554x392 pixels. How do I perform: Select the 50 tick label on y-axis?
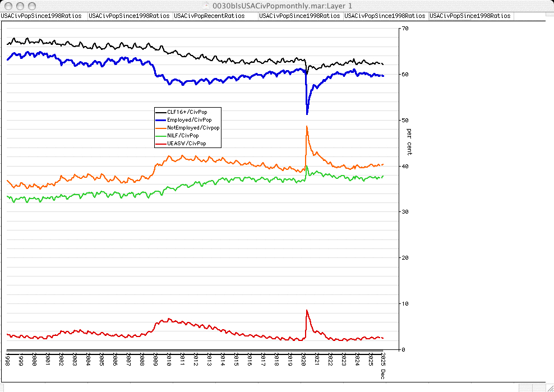(x=405, y=120)
